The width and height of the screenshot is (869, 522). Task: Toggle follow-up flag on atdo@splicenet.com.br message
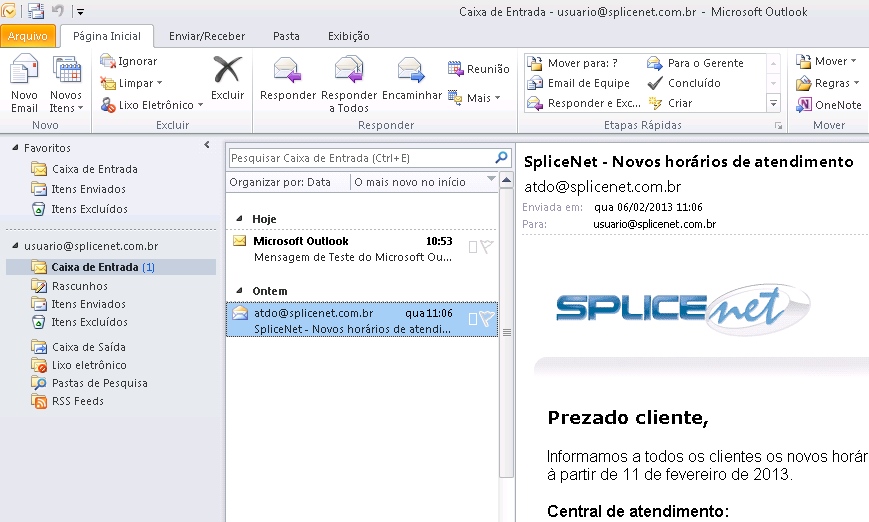click(x=487, y=319)
